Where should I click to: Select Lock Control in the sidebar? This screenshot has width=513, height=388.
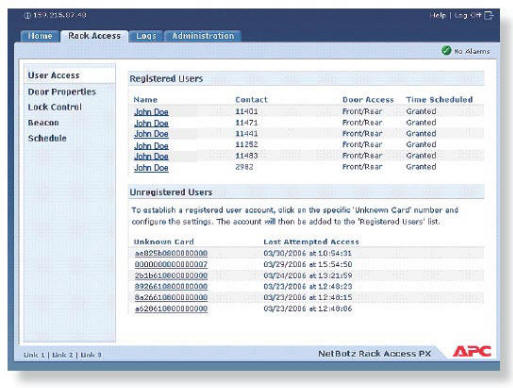pos(55,107)
